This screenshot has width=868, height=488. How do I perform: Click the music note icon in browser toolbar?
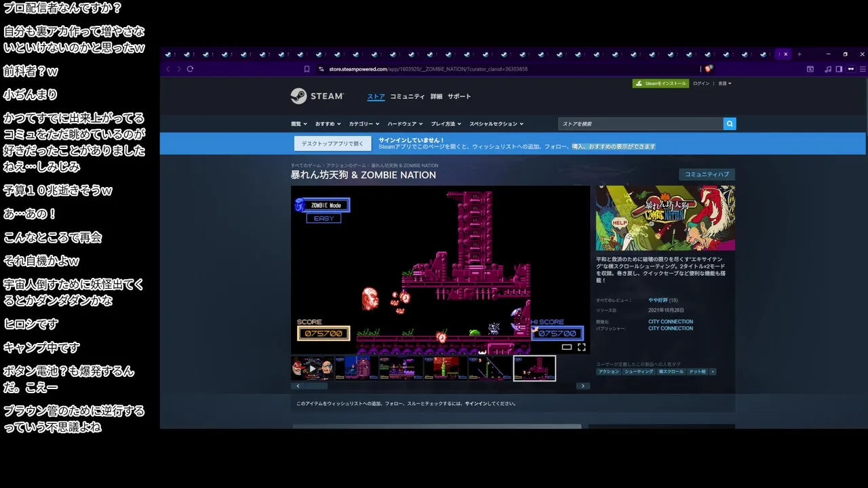pos(828,69)
